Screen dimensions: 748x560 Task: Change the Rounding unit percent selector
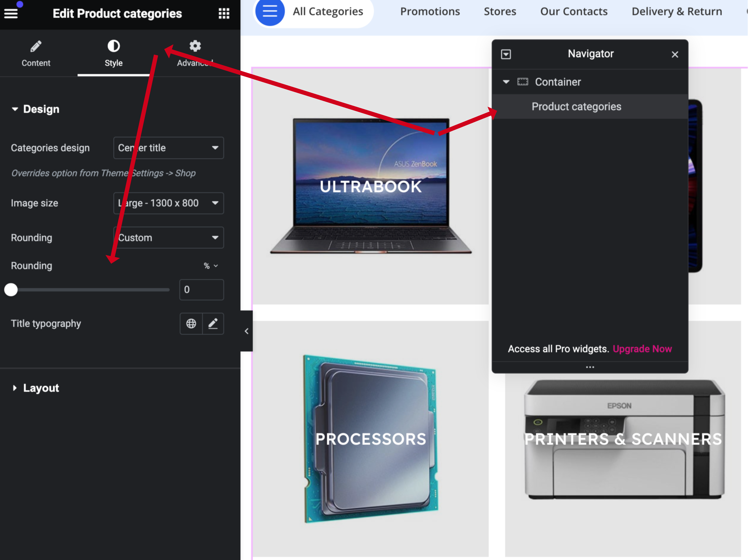211,266
